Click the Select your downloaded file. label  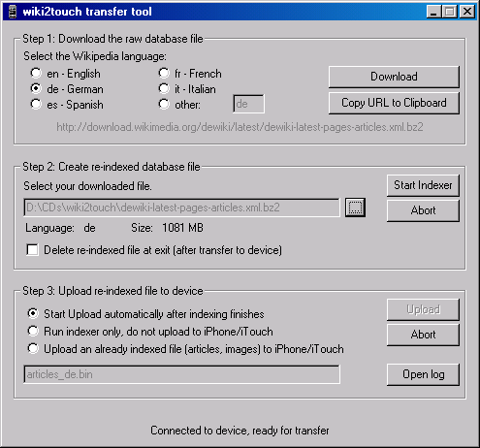coord(87,186)
